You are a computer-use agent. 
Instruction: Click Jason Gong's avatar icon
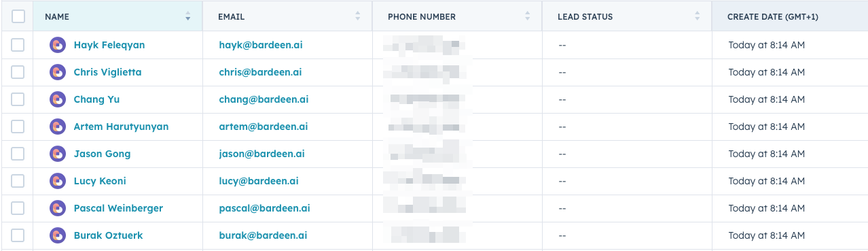click(x=58, y=154)
